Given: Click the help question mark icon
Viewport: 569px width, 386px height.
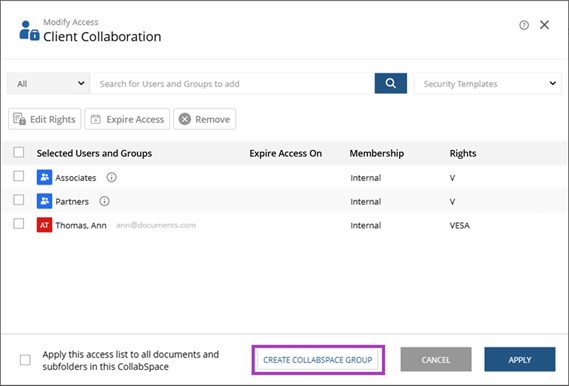Looking at the screenshot, I should [x=524, y=25].
